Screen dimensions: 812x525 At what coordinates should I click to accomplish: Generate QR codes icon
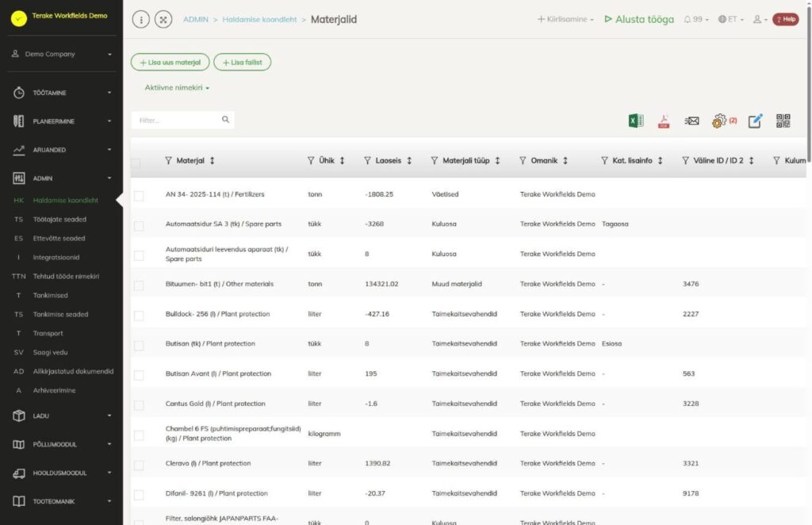tap(783, 121)
